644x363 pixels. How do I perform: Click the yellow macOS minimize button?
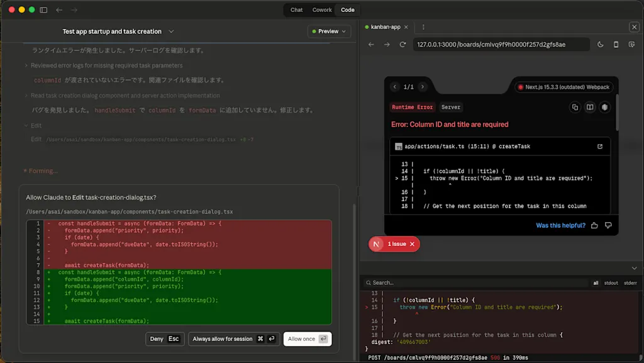(22, 10)
